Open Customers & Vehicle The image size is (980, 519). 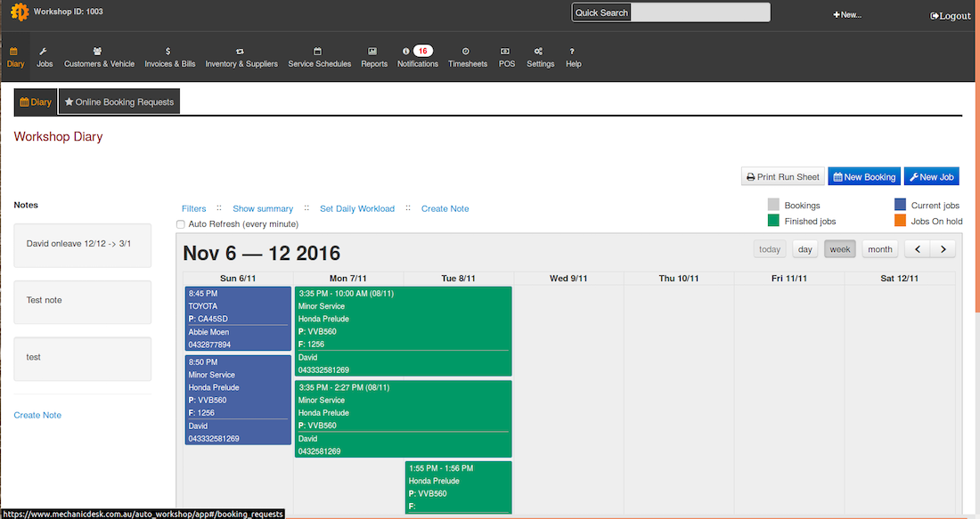99,58
